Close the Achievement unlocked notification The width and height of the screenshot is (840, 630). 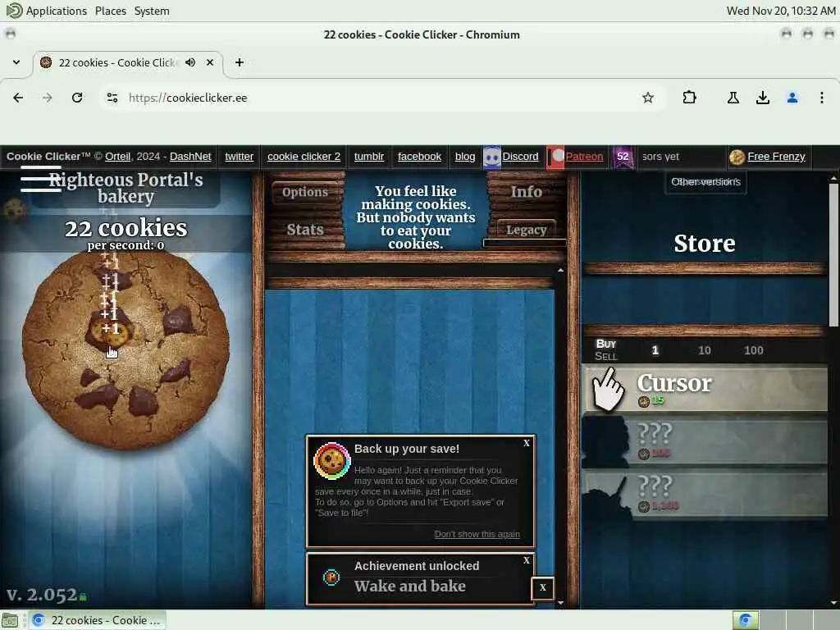pos(526,560)
